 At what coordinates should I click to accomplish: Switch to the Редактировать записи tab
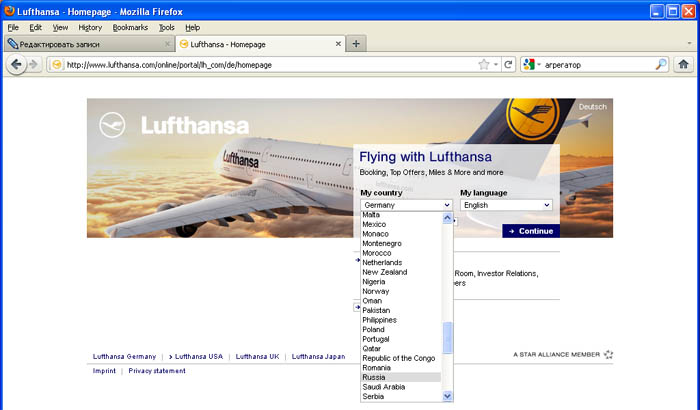point(89,44)
